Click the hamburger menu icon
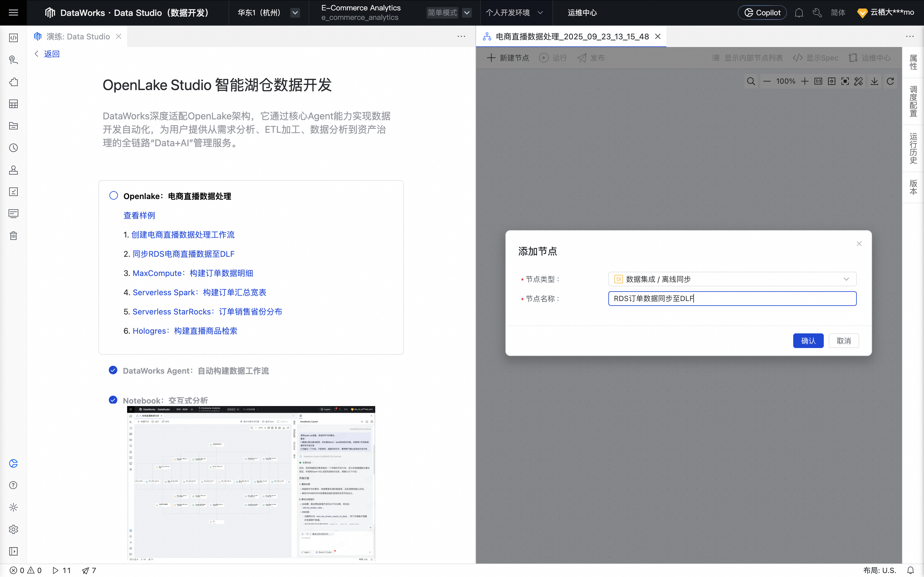Viewport: 924px width, 577px height. (13, 13)
